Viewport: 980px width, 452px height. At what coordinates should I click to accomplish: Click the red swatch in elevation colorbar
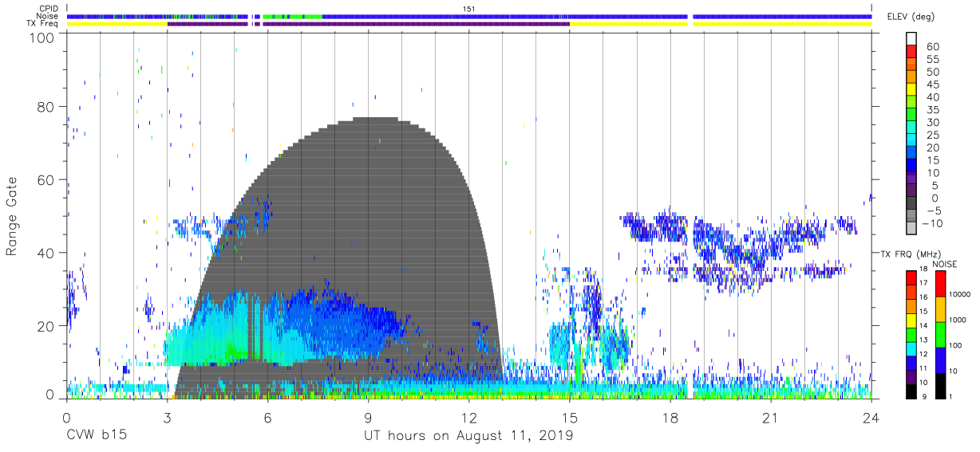(911, 52)
